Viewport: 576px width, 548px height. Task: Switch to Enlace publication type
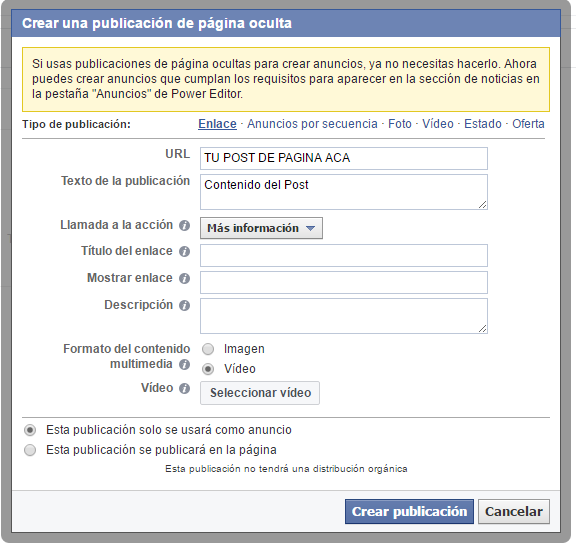pos(217,124)
